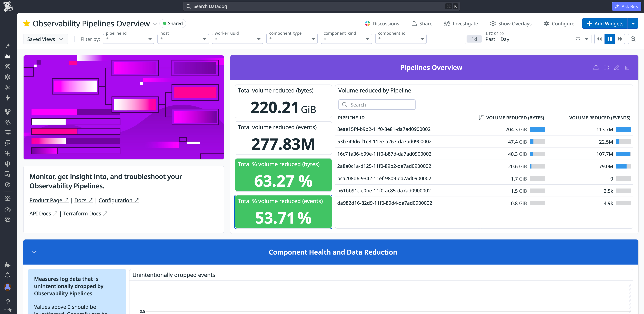Screen dimensions: 644x314
Task: Edit the Pipelines Overview widget with pencil icon
Action: (617, 67)
